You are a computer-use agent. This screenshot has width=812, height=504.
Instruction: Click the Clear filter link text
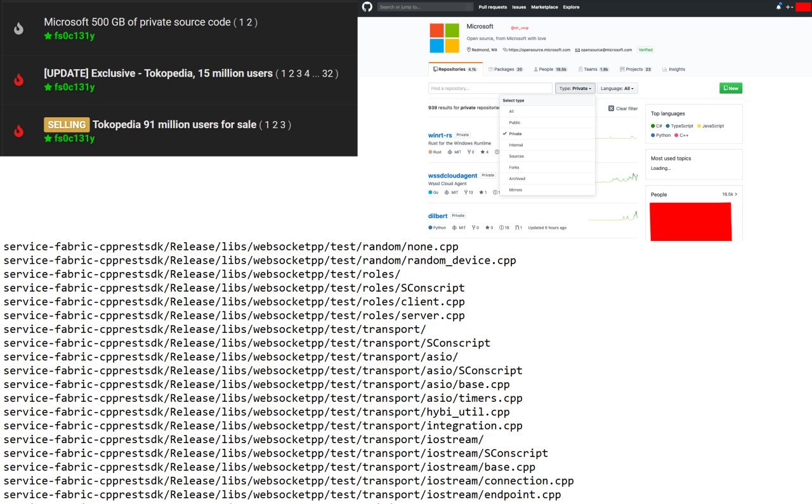click(x=627, y=108)
